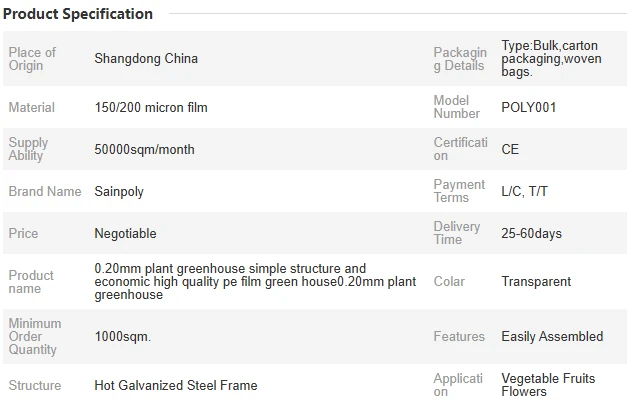Select the 150/200 micron film material text

(x=151, y=108)
